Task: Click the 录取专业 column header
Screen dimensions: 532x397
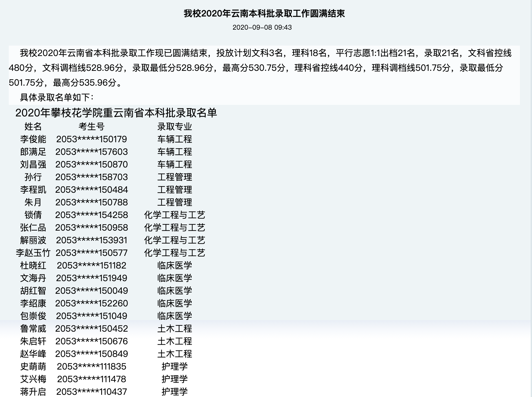Action: [175, 127]
